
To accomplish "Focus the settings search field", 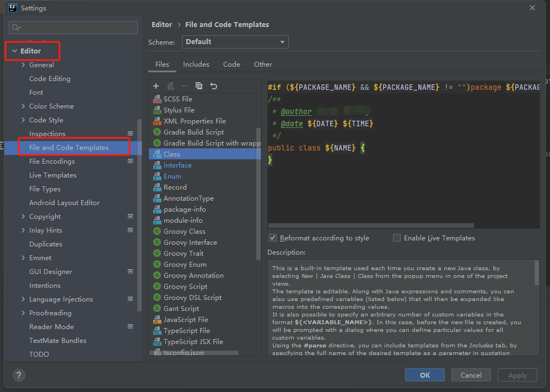I will pyautogui.click(x=73, y=28).
